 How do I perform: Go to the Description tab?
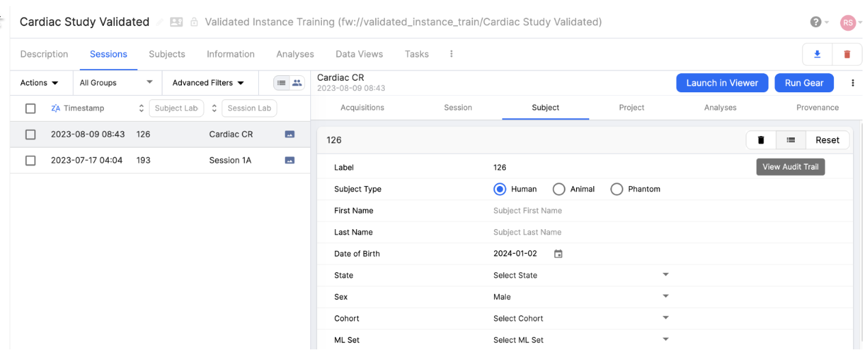coord(44,54)
